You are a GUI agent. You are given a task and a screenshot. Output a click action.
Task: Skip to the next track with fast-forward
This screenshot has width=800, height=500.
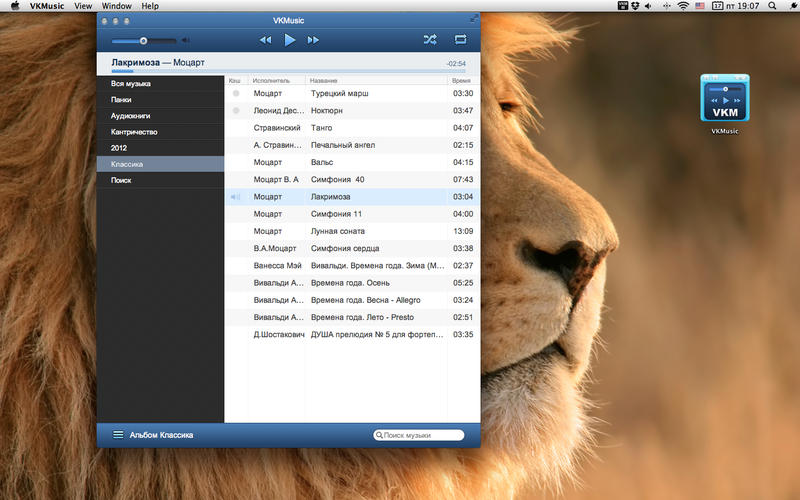coord(313,40)
